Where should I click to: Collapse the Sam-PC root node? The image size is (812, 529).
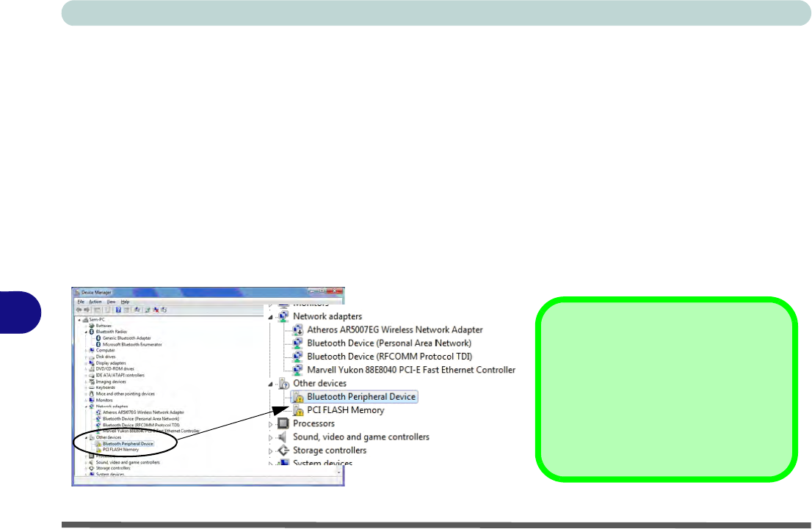(x=80, y=320)
